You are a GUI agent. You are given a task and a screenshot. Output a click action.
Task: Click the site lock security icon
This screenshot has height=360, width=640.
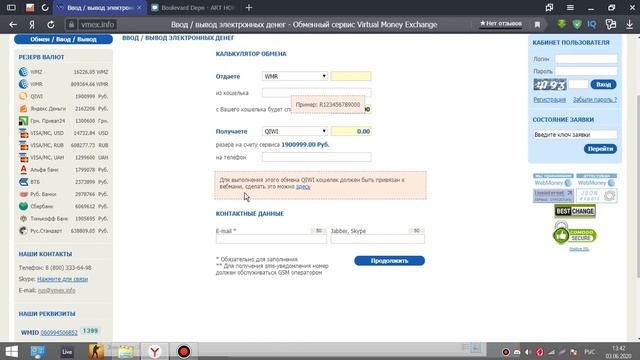click(71, 24)
